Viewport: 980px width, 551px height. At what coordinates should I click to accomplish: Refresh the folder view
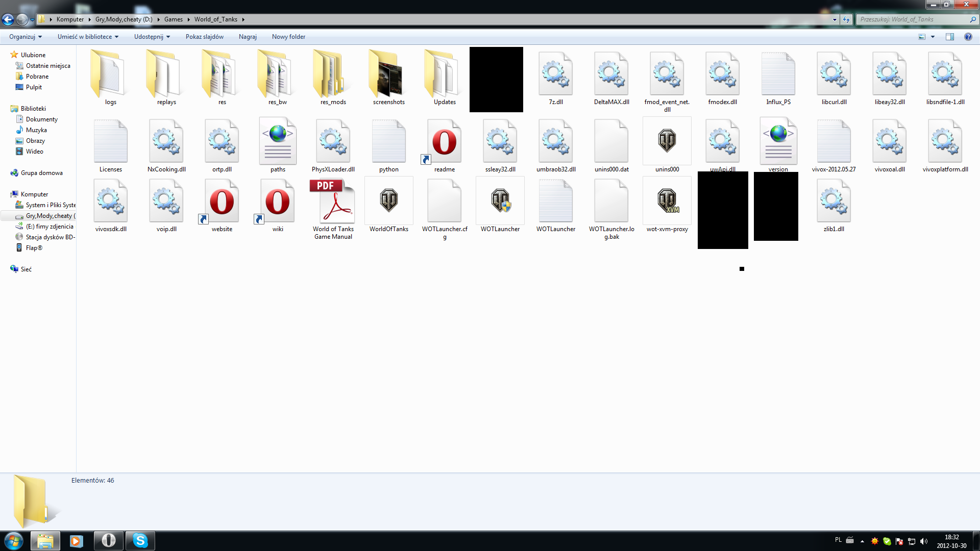coord(846,19)
